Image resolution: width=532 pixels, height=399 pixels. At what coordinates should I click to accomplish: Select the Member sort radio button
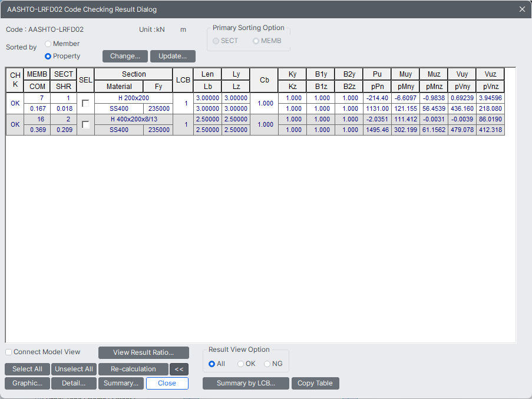coord(48,44)
